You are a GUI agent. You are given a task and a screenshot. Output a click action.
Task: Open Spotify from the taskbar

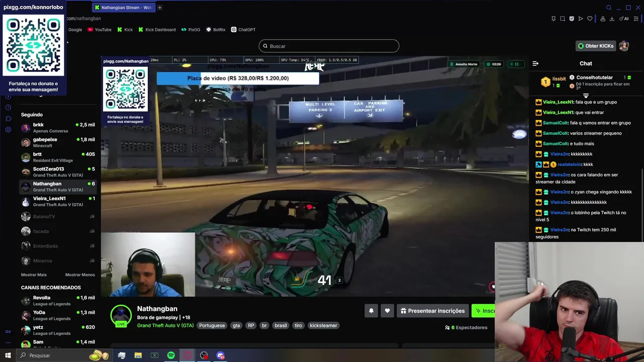pos(171,355)
